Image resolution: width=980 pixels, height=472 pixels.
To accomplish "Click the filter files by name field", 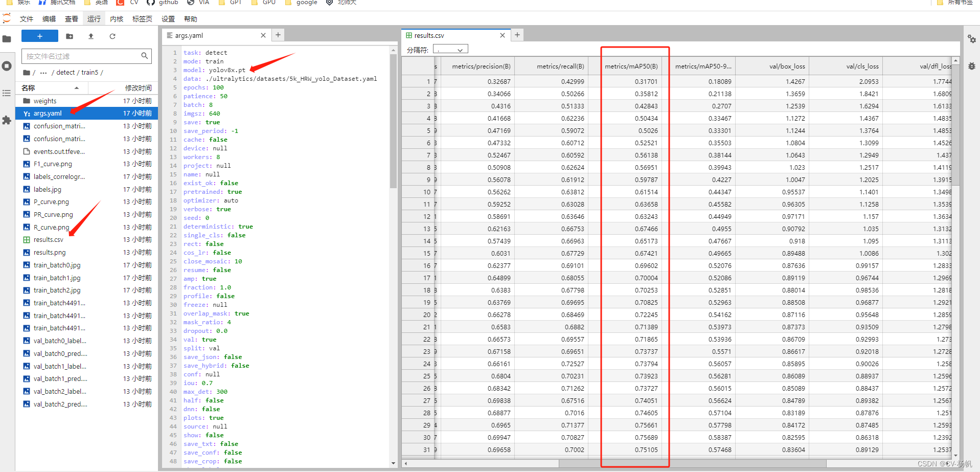I will tap(86, 56).
